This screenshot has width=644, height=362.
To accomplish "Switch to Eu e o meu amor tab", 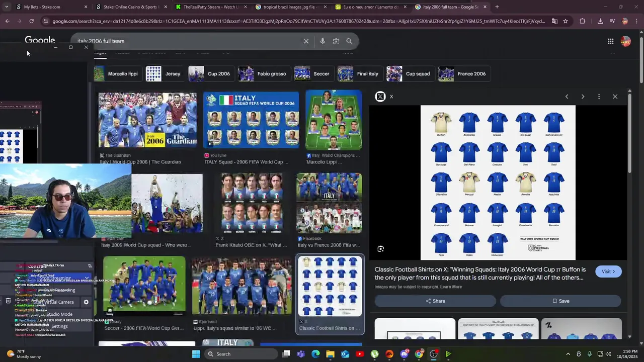I will [x=371, y=7].
